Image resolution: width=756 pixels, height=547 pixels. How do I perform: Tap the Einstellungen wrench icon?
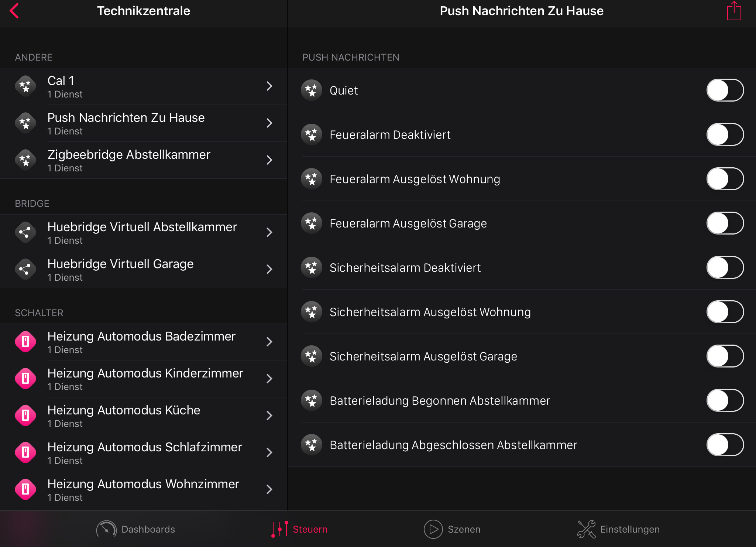pyautogui.click(x=586, y=529)
